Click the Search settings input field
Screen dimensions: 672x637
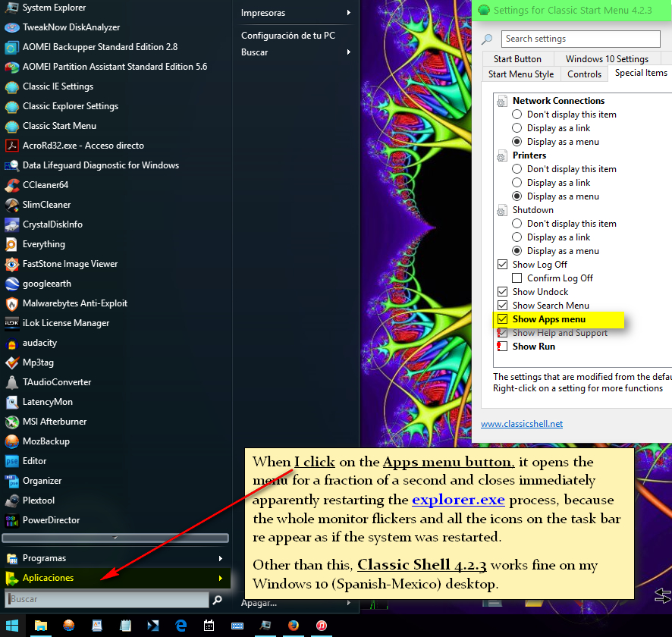click(x=581, y=39)
